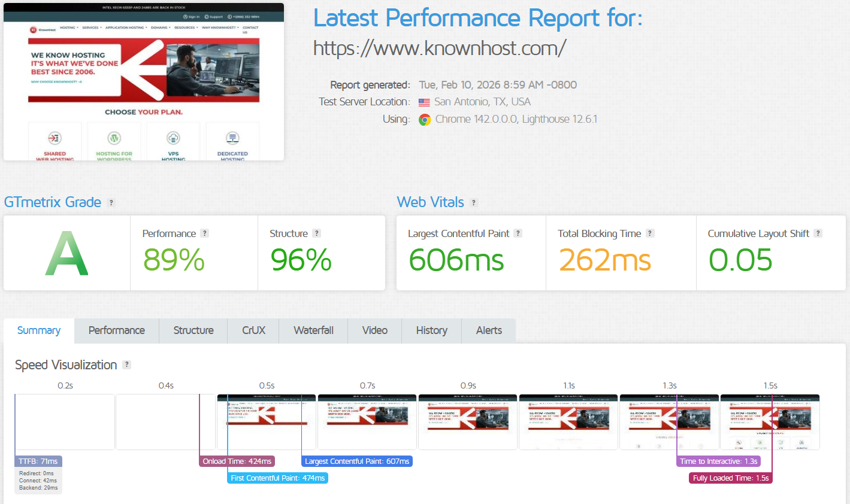Viewport: 850px width, 504px height.
Task: Click help icon for Total Blocking Time
Action: pyautogui.click(x=650, y=233)
